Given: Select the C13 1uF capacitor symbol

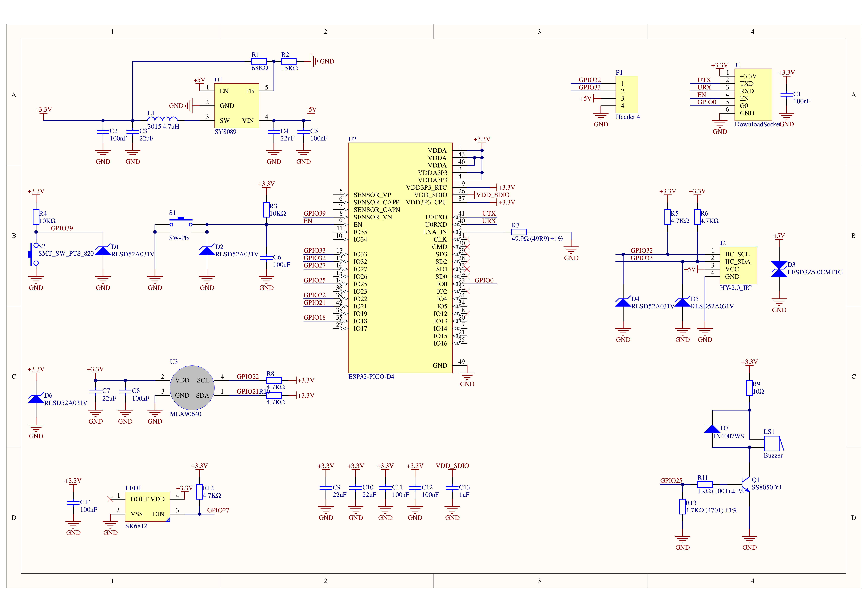Looking at the screenshot, I should click(x=452, y=488).
